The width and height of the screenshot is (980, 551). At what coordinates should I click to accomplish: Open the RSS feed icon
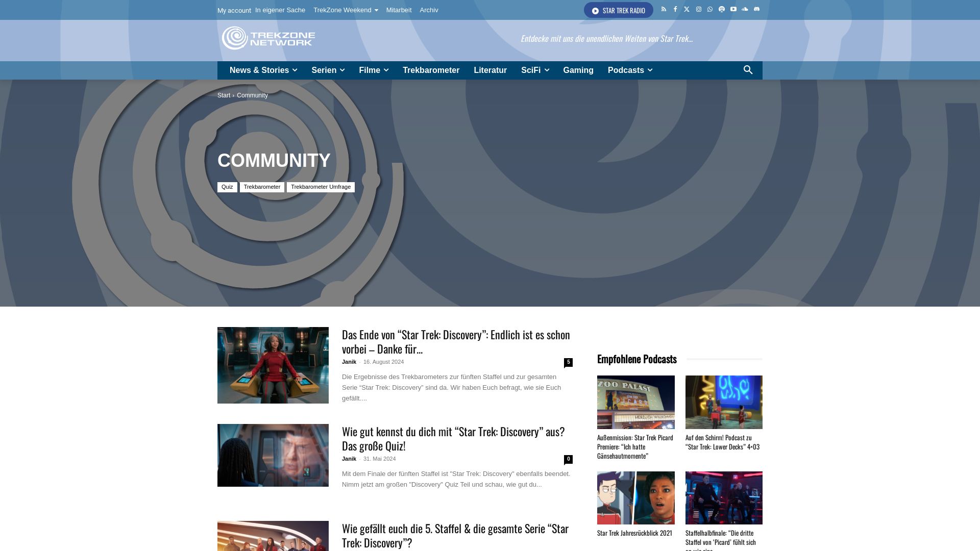coord(664,9)
